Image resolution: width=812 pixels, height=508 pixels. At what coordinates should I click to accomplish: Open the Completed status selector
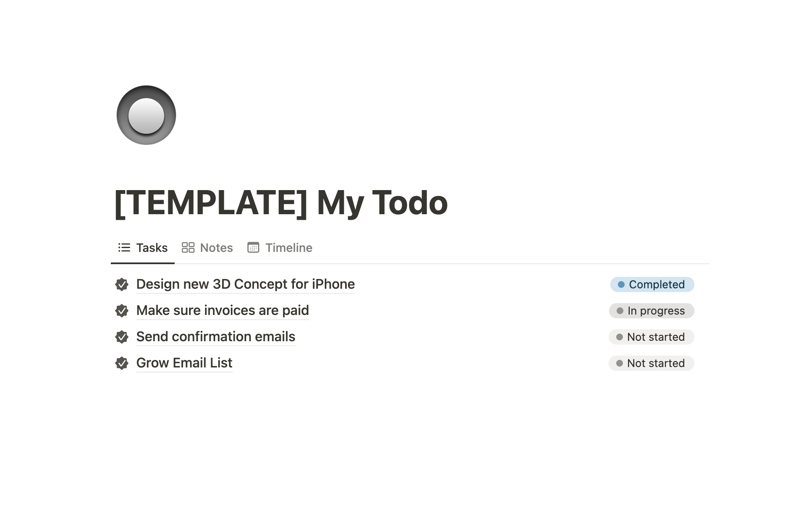tap(652, 285)
